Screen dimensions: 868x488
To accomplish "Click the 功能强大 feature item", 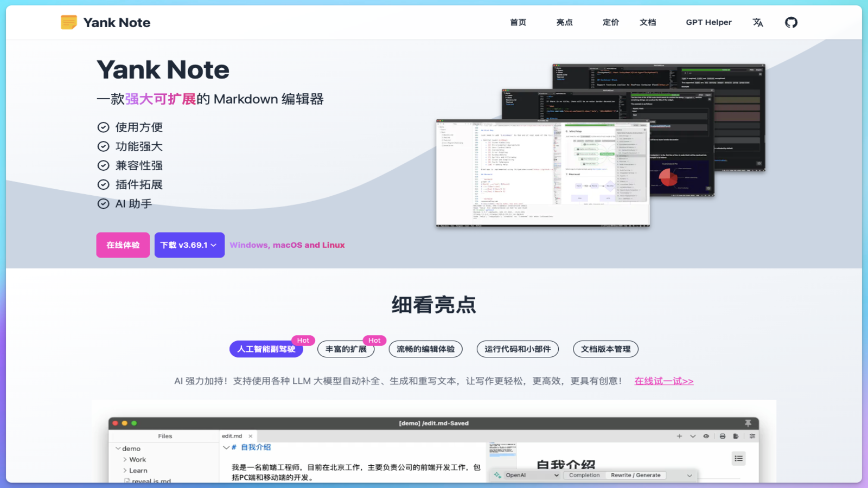I will [130, 146].
